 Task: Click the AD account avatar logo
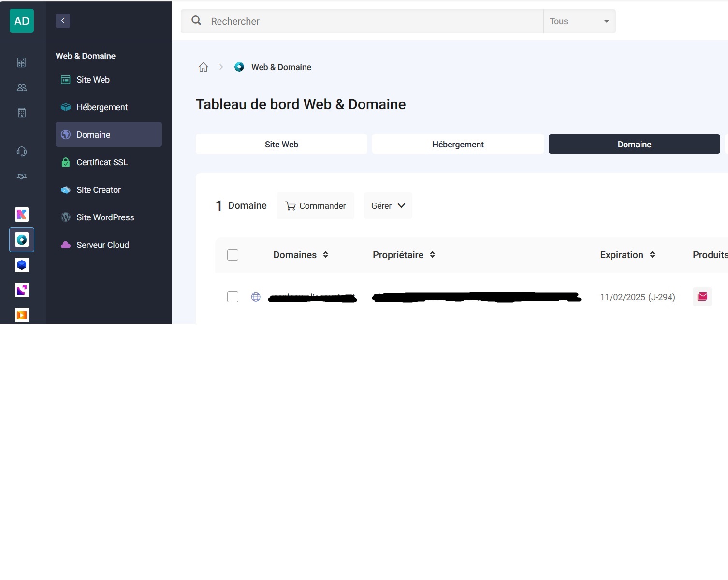22,21
